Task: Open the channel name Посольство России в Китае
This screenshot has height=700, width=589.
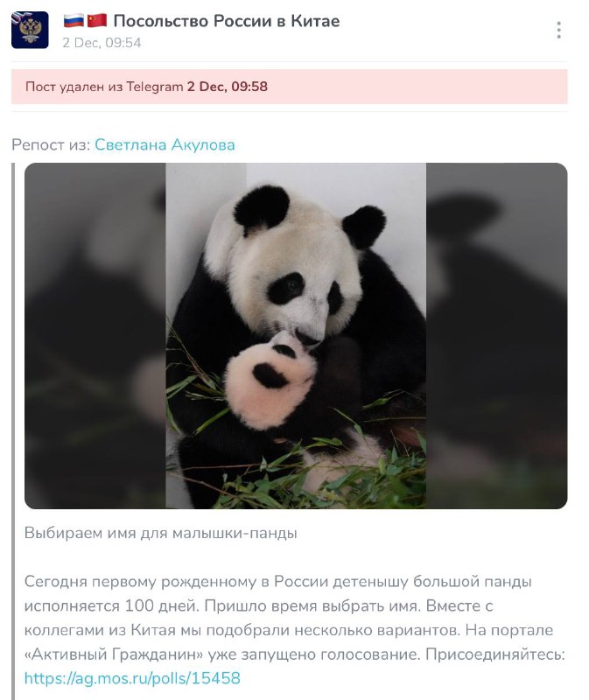Action: [227, 21]
